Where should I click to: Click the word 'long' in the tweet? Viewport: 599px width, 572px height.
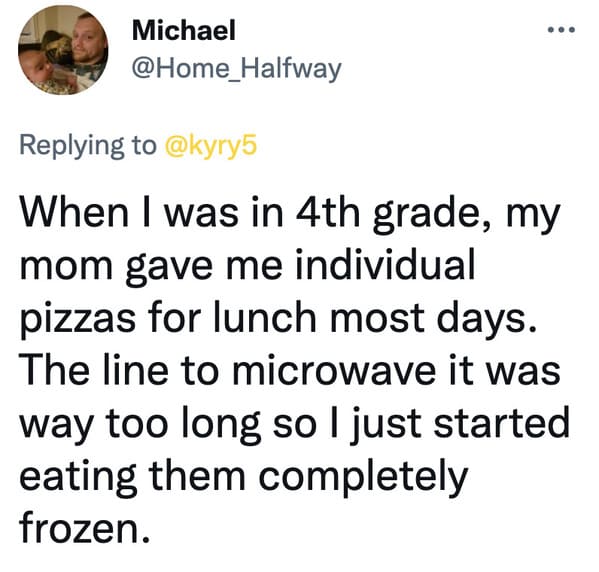click(221, 426)
